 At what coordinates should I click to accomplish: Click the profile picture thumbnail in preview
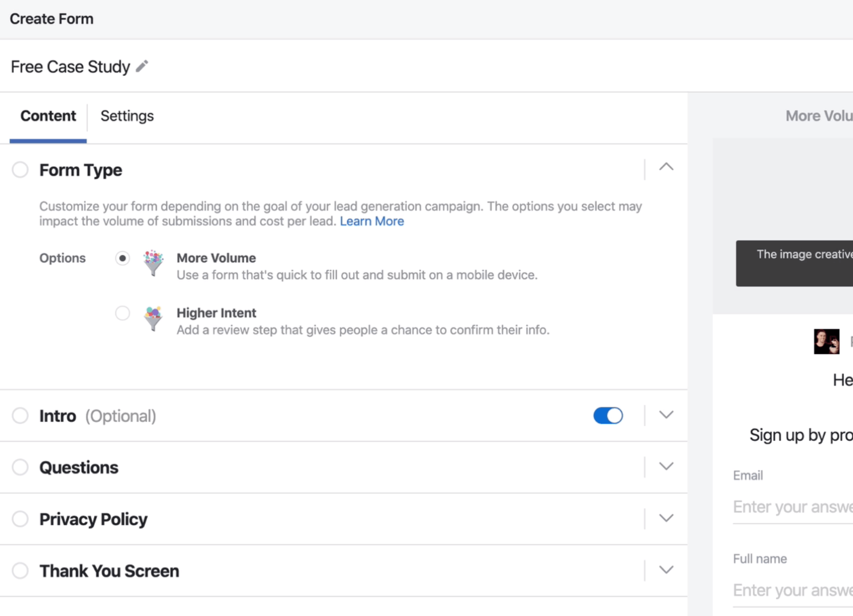pos(826,342)
